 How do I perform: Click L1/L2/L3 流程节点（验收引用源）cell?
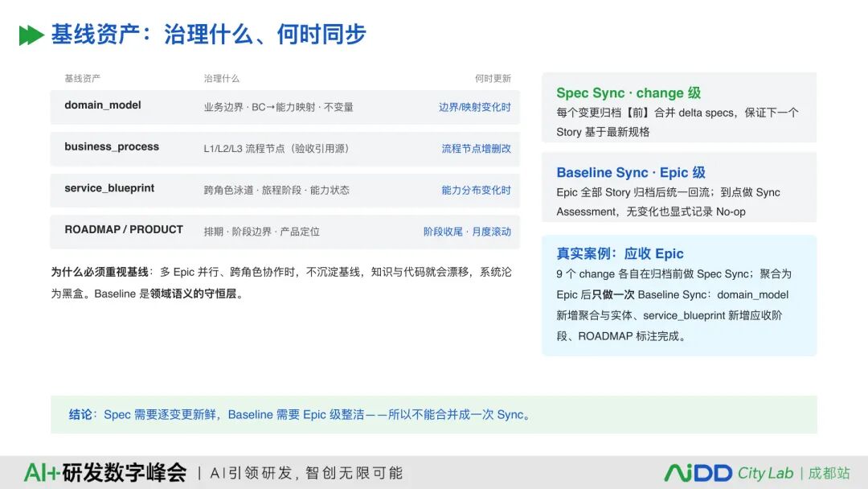(x=276, y=149)
